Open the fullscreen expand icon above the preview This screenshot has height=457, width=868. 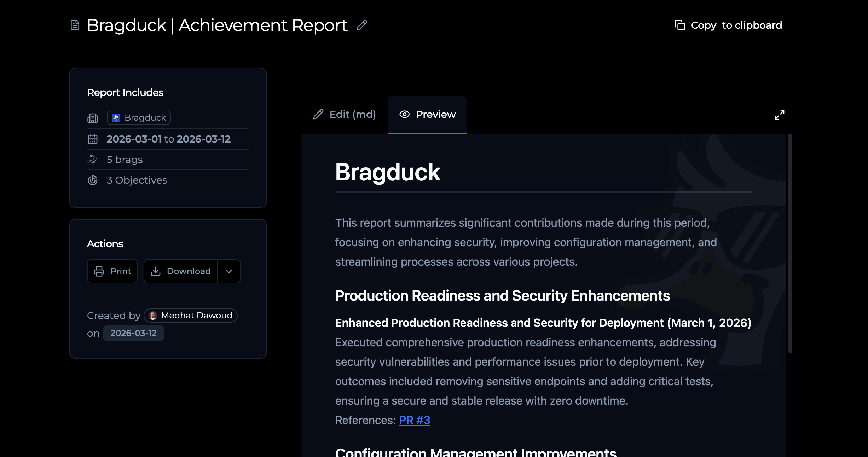point(780,115)
